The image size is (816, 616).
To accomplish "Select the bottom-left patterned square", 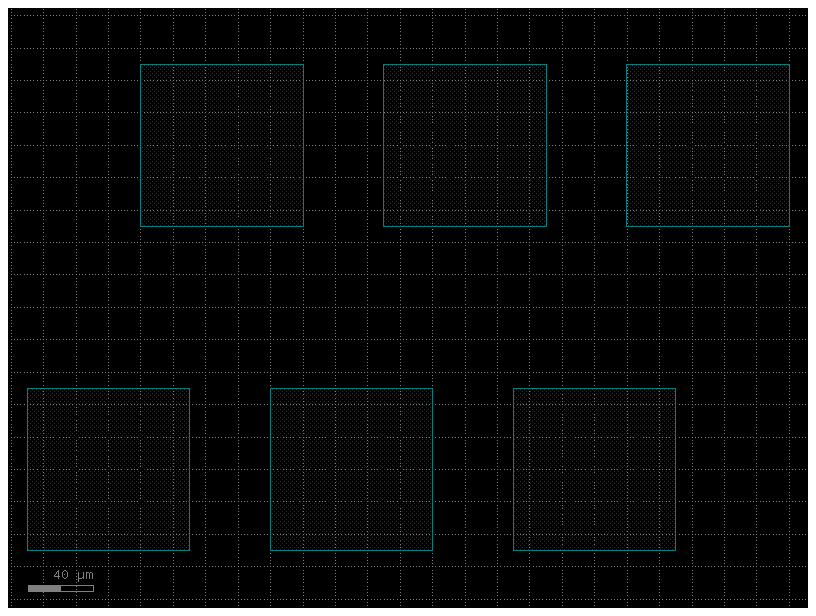I will point(108,467).
